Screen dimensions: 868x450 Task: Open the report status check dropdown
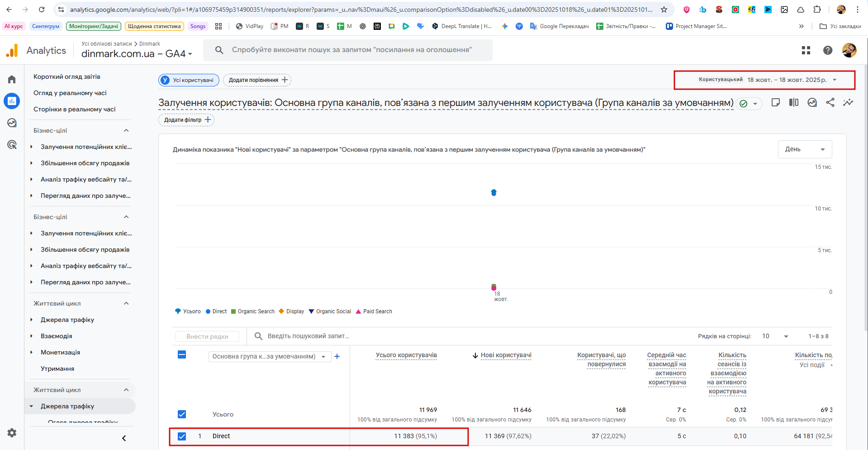coord(749,104)
